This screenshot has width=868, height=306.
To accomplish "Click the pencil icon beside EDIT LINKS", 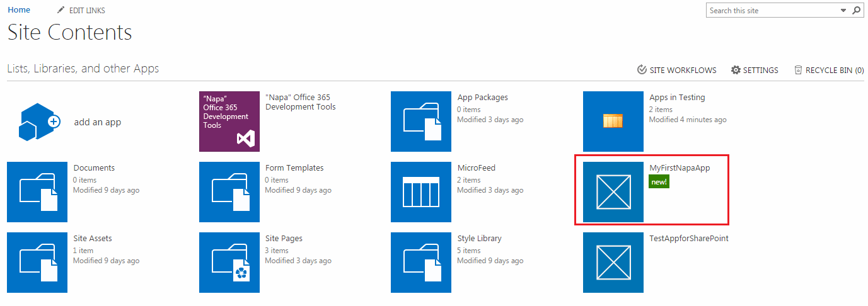I will click(61, 10).
